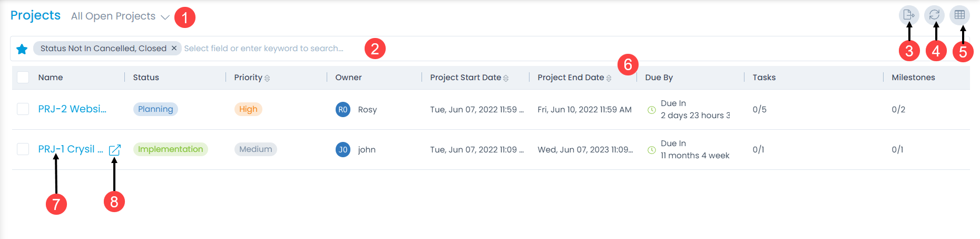Open the PRJ-1 Crysil project link
The height and width of the screenshot is (239, 980).
(x=71, y=149)
